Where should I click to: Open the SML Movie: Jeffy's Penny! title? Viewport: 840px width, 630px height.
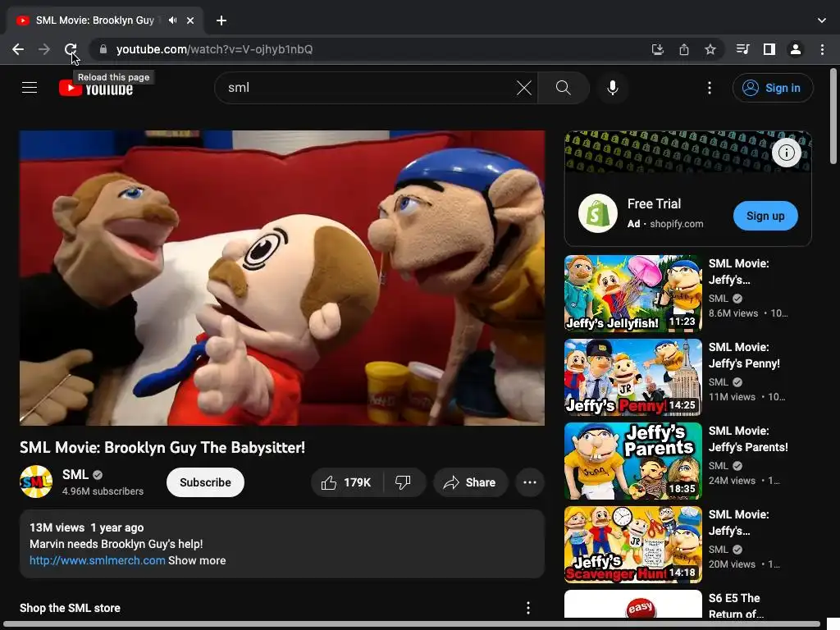(x=744, y=355)
